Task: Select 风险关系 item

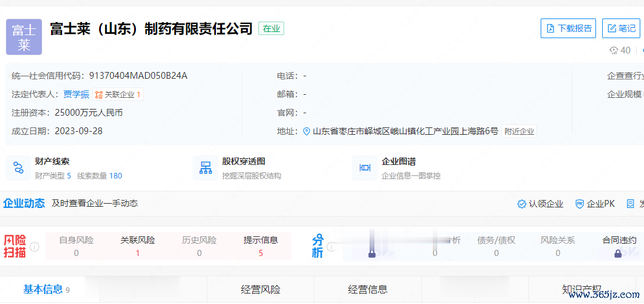Action: [x=558, y=247]
